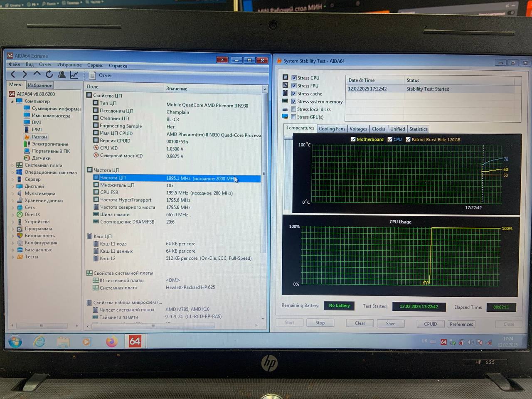
Task: Click the Программы icon in the tree
Action: pos(20,229)
